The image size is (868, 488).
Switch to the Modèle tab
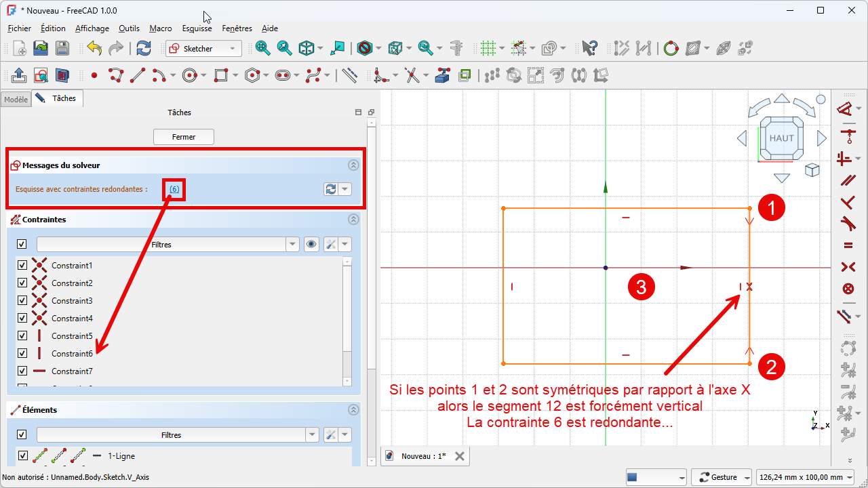[16, 99]
